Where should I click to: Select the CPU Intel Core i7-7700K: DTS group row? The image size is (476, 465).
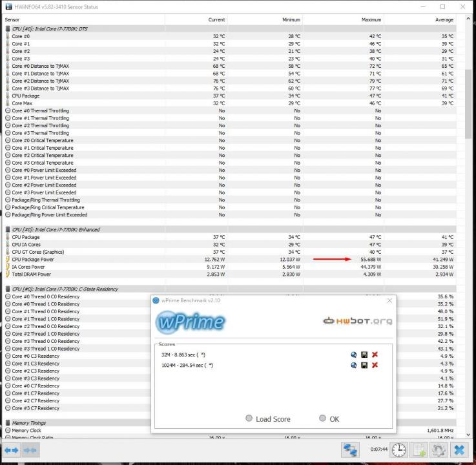(231, 29)
